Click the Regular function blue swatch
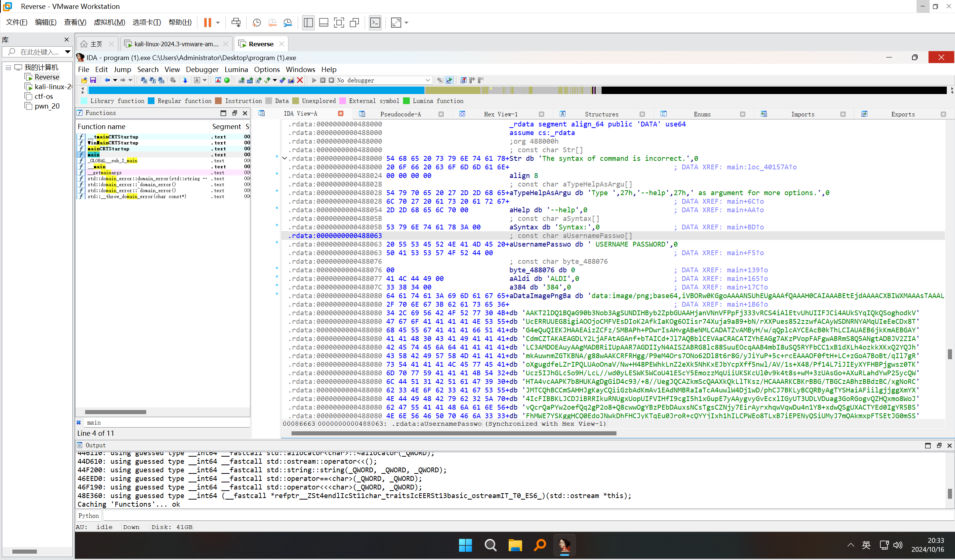This screenshot has height=560, width=955. coord(151,101)
